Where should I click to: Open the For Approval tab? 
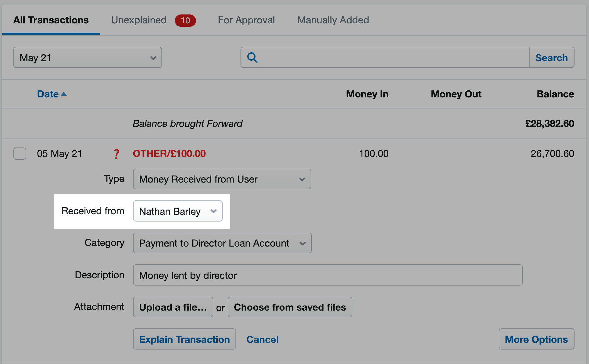(x=246, y=20)
